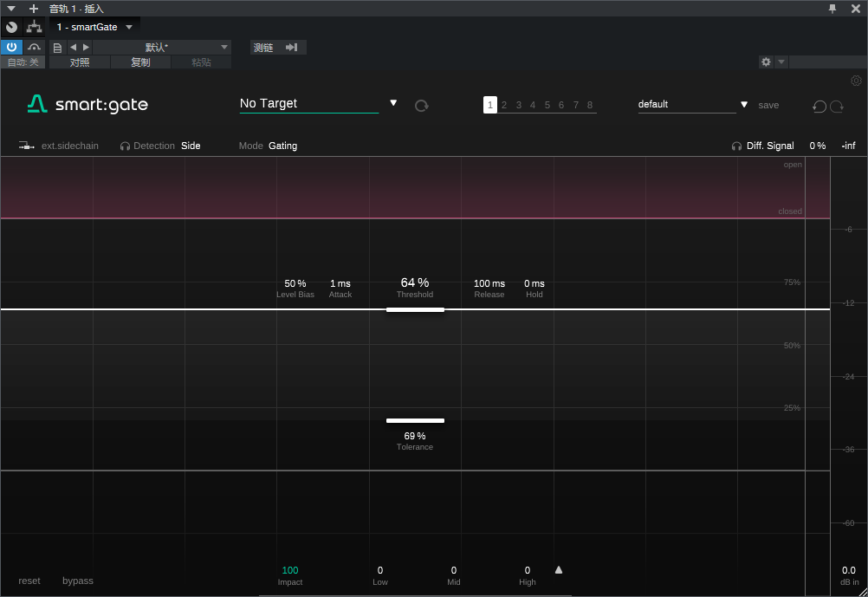Change Mode value Gating
This screenshot has height=597, width=868.
(x=283, y=146)
